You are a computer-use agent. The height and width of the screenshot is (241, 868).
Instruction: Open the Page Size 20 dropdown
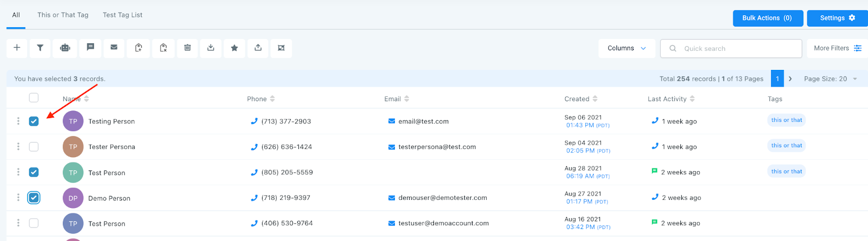point(831,79)
